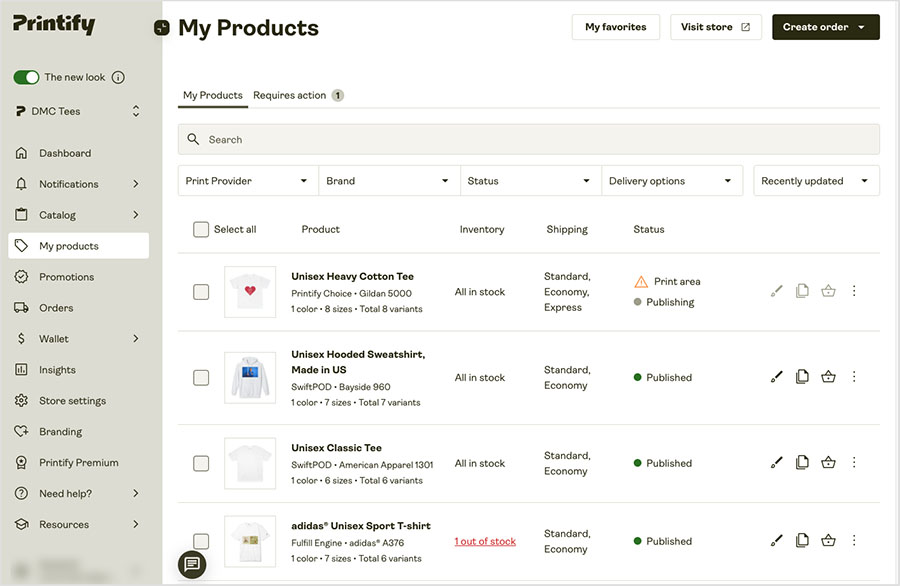Open the Unisex Heavy Cotton Tee thumbnail
The width and height of the screenshot is (900, 586).
pos(250,292)
